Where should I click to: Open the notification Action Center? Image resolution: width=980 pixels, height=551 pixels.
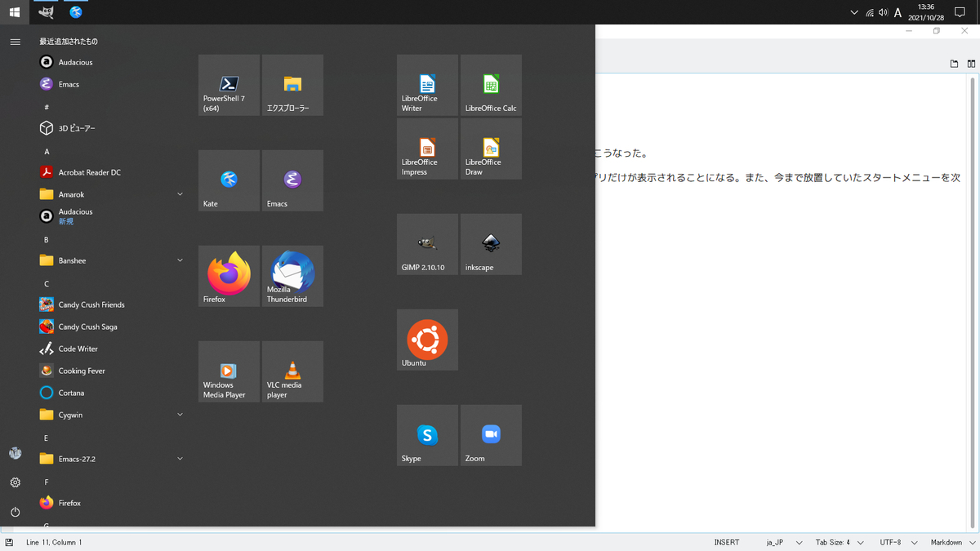(960, 12)
